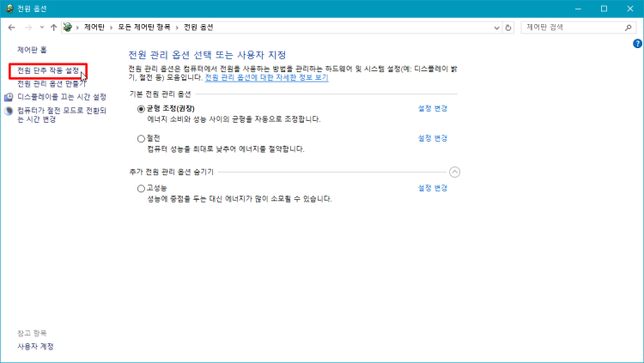Select the 균형 조정(권장) power plan
Screen dimensions: 644x363
tap(142, 109)
